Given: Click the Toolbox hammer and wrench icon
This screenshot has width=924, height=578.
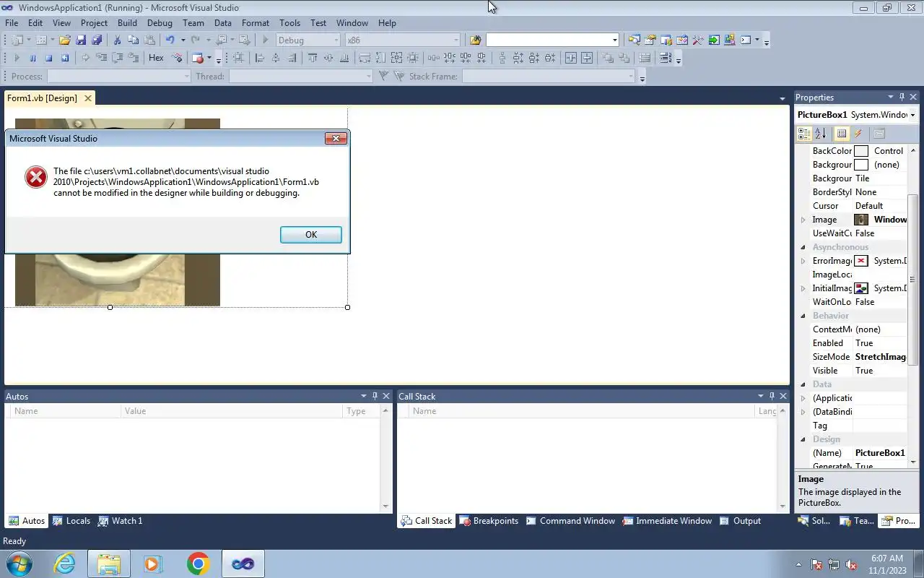Looking at the screenshot, I should [697, 40].
